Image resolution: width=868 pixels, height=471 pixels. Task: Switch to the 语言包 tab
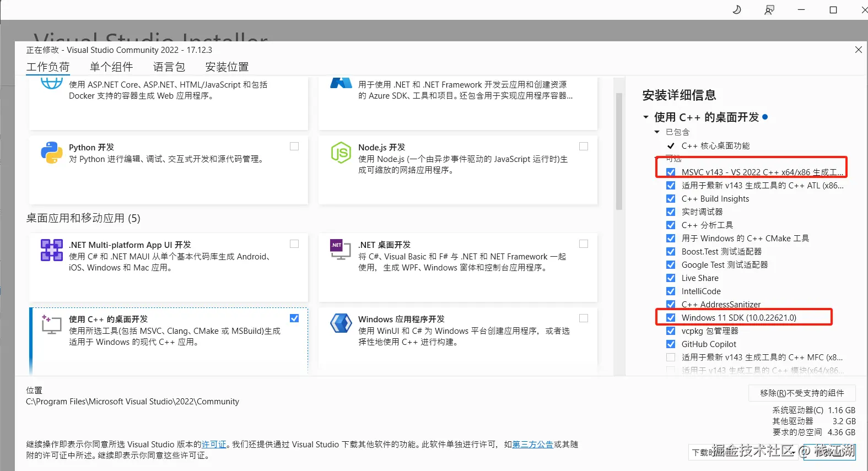[169, 67]
